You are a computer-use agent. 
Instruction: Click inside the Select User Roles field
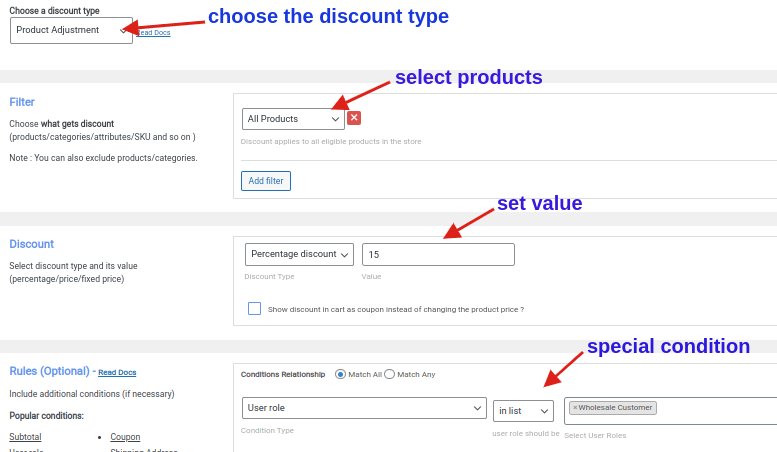(x=715, y=410)
